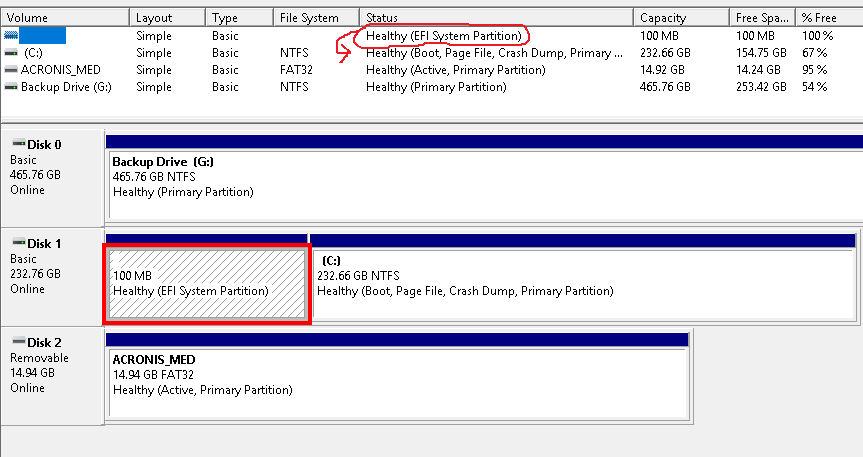
Task: Sort by the % Free column header
Action: pos(829,18)
